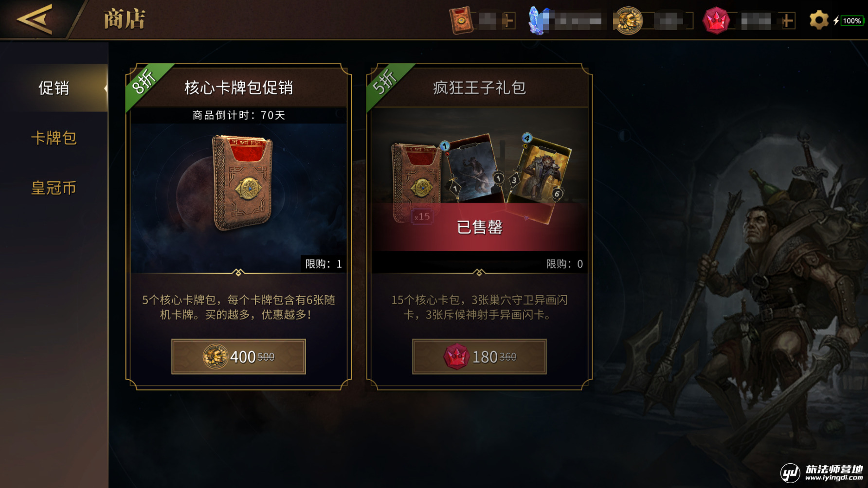Buy core card pack for 400 coins
The height and width of the screenshot is (488, 868).
238,357
